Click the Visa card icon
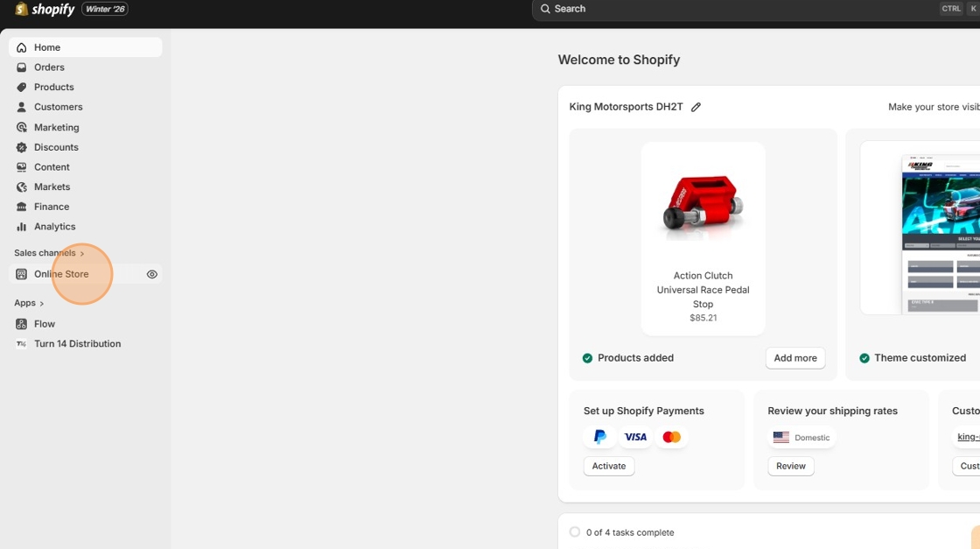This screenshot has width=980, height=549. 635,436
